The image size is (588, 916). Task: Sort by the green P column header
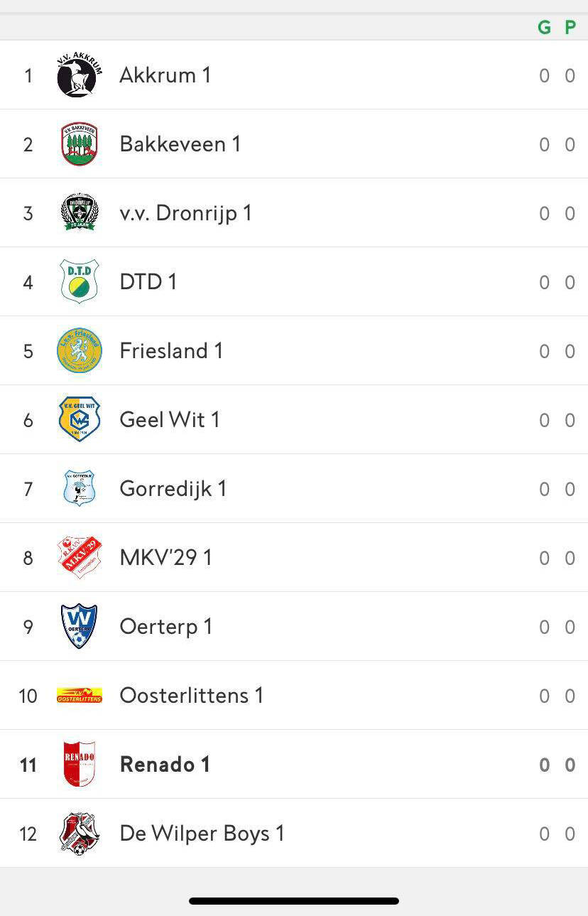point(570,28)
